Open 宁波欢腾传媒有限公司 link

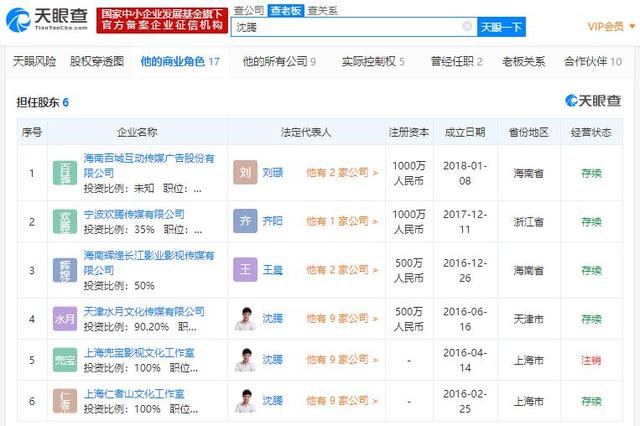(134, 214)
